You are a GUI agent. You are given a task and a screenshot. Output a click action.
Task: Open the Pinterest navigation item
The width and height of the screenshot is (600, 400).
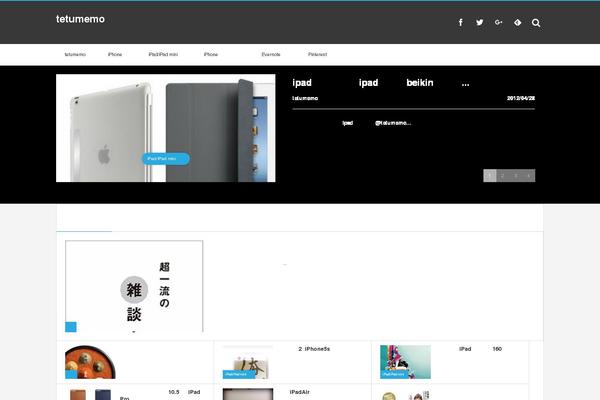[x=318, y=54]
